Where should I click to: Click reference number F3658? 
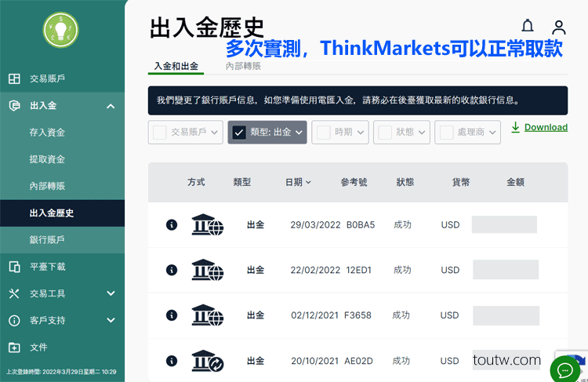358,315
